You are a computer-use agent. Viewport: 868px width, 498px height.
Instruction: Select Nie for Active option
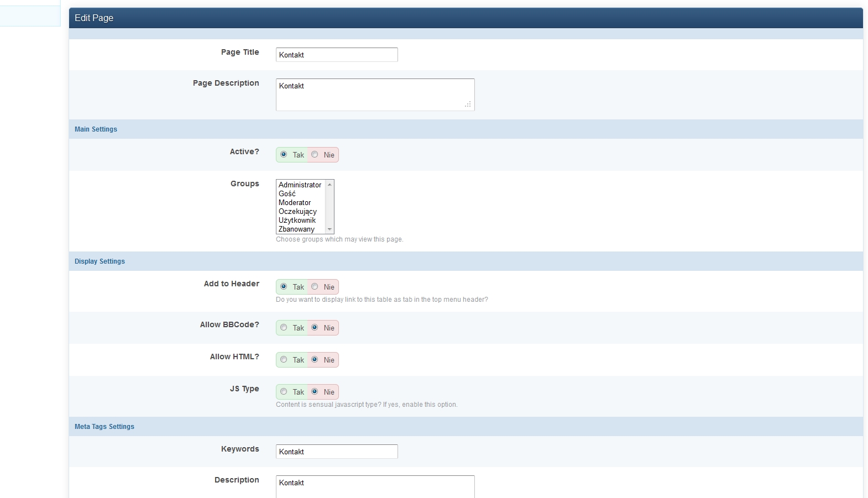point(315,155)
